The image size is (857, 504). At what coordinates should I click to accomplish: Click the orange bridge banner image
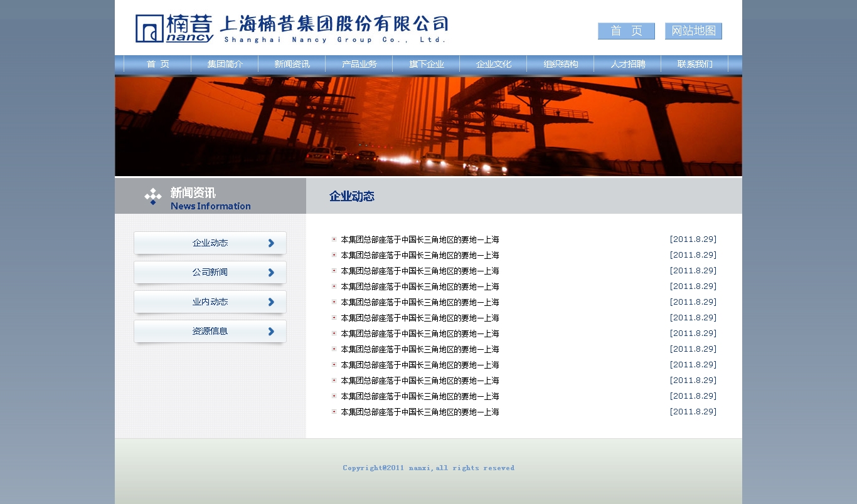pyautogui.click(x=428, y=126)
